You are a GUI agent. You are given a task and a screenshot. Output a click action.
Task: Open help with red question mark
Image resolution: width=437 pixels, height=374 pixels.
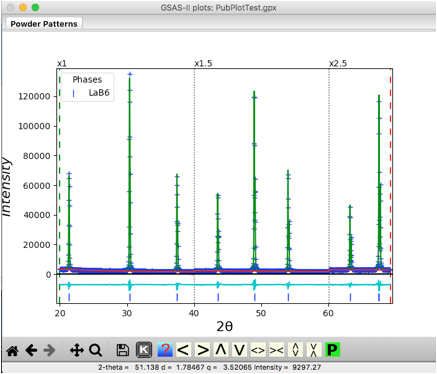tap(165, 350)
